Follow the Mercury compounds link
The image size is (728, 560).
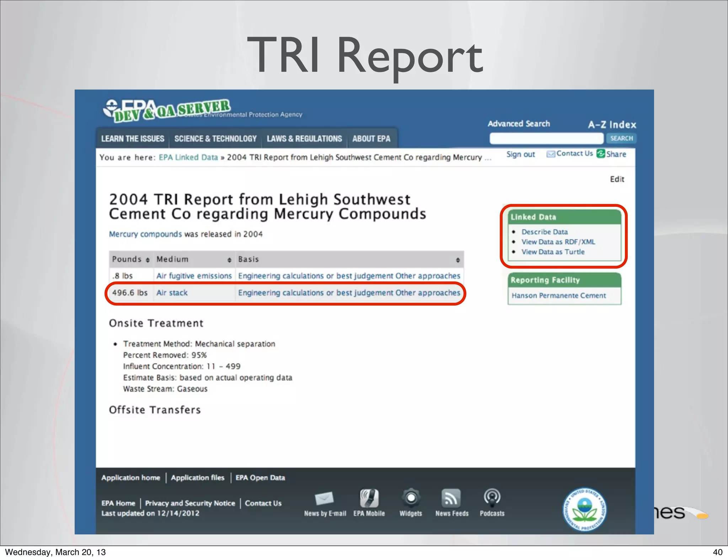(145, 234)
